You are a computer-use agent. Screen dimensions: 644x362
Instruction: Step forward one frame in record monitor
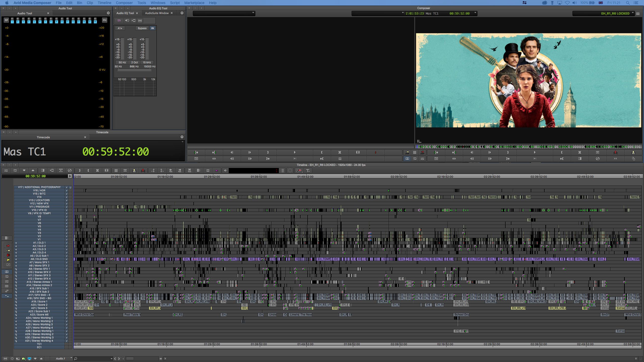coord(490,152)
